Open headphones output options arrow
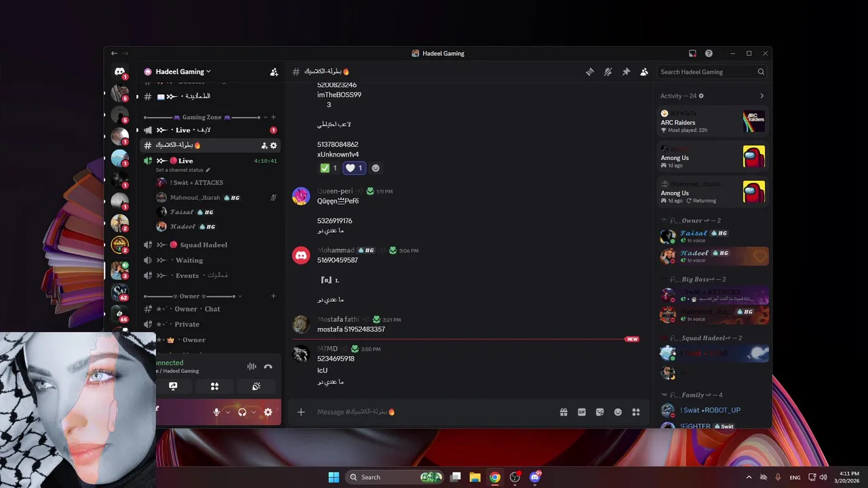This screenshot has height=488, width=868. click(x=254, y=412)
